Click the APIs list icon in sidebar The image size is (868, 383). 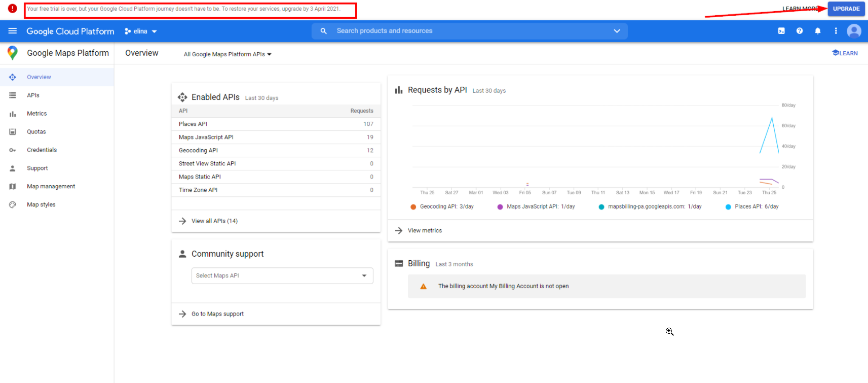(13, 95)
